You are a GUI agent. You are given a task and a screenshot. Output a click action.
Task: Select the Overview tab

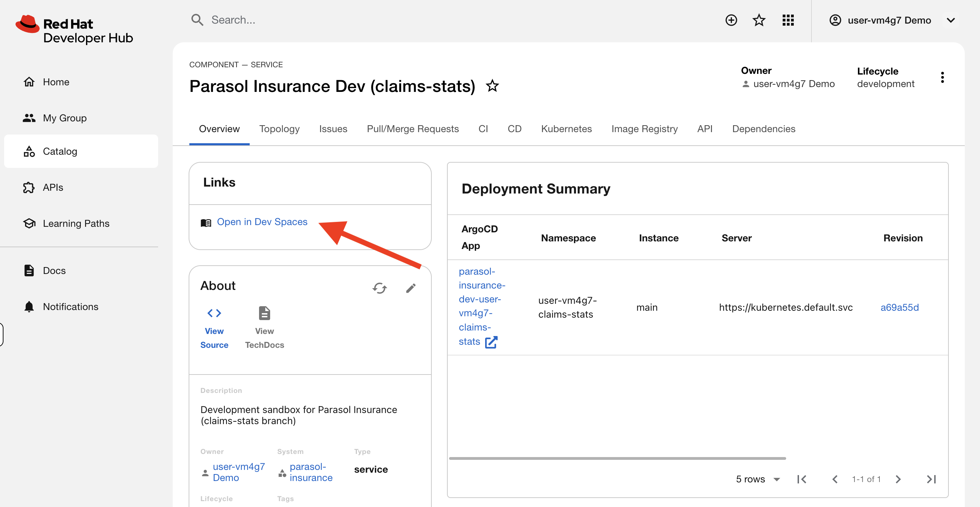[219, 129]
